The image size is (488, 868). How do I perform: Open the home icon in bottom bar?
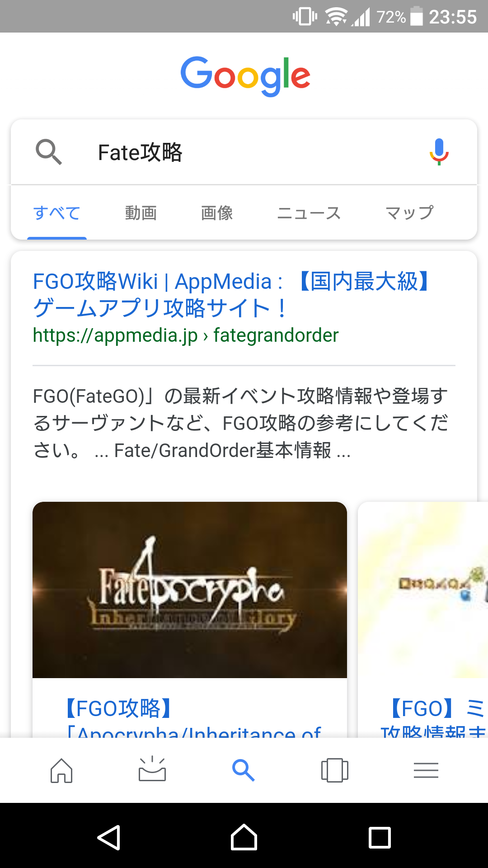tap(61, 770)
